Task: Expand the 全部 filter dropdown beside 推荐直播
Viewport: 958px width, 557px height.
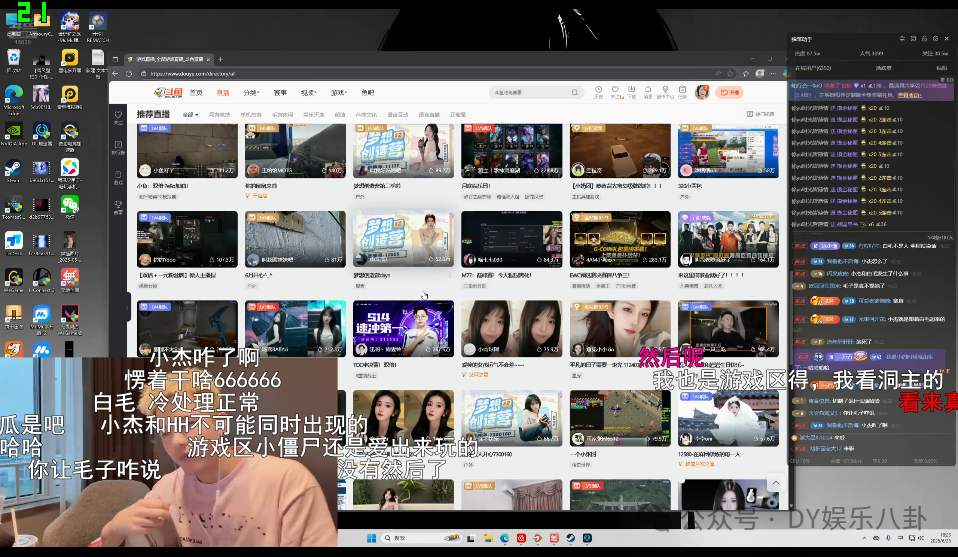Action: point(191,115)
